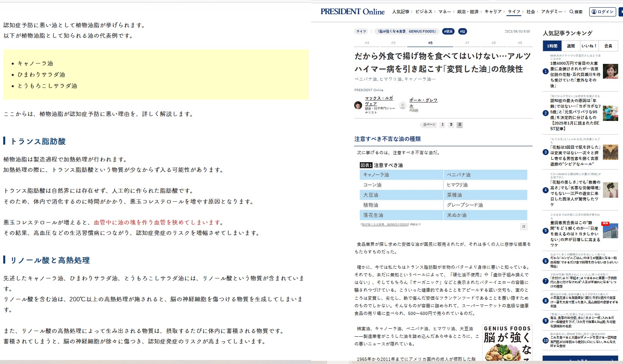Screen dimensions: 623x364
Task: Click the GENIUS FOODS book cover image
Action: click(507, 344)
